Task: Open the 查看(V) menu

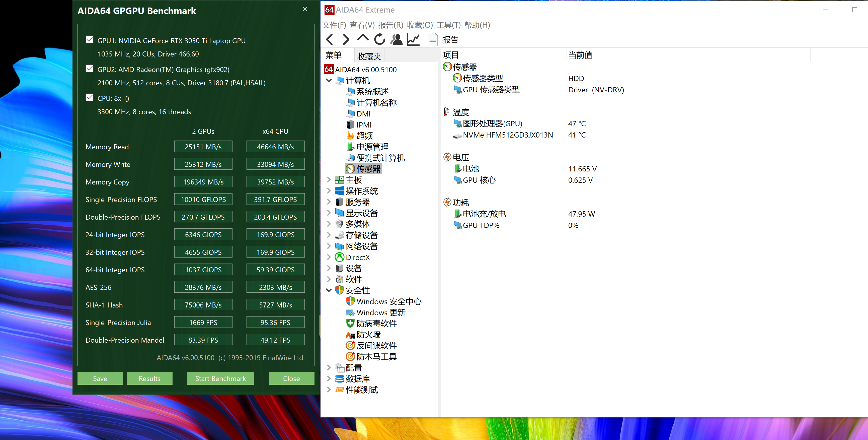Action: 362,25
